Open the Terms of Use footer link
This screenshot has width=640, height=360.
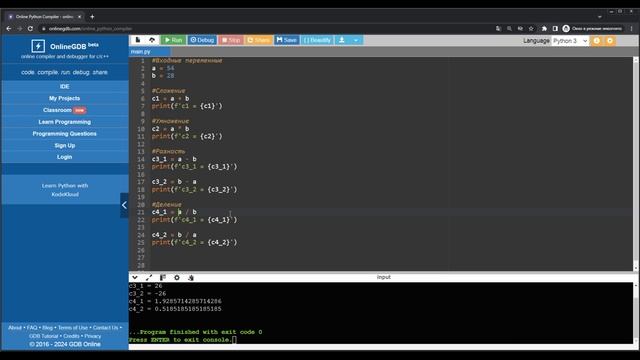click(x=73, y=328)
